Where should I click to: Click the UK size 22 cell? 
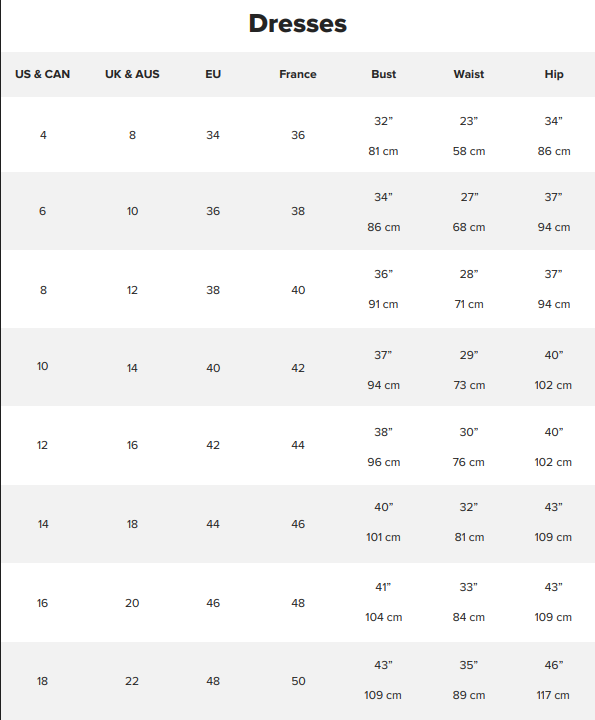point(132,681)
